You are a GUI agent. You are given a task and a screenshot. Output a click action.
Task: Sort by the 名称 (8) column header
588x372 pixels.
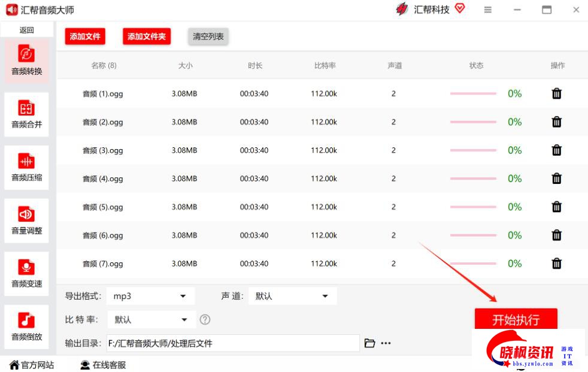click(x=104, y=66)
